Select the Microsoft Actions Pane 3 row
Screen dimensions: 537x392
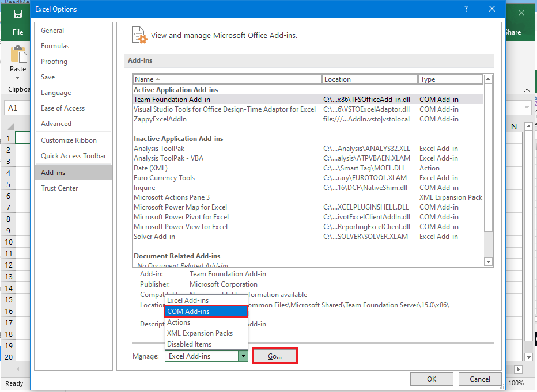coord(308,197)
